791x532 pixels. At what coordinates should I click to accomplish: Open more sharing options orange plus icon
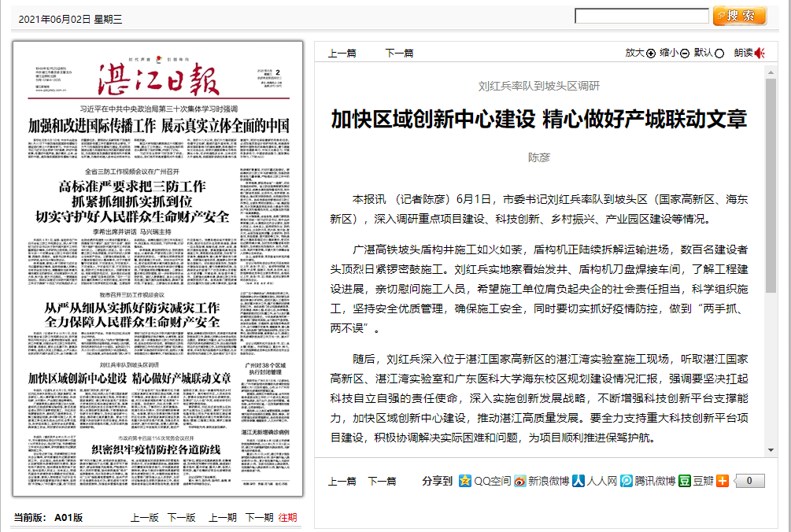point(723,481)
